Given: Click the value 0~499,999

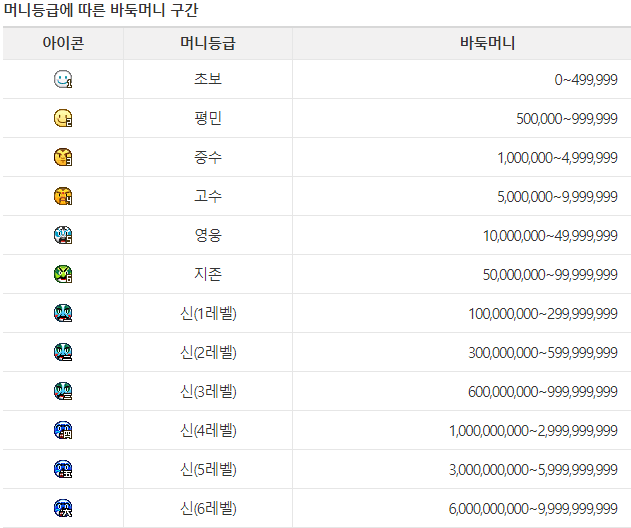Looking at the screenshot, I should click(586, 80).
